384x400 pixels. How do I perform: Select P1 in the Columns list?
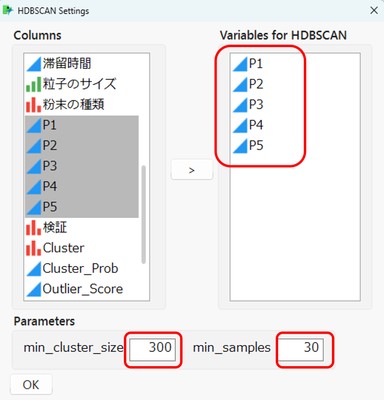(x=82, y=125)
